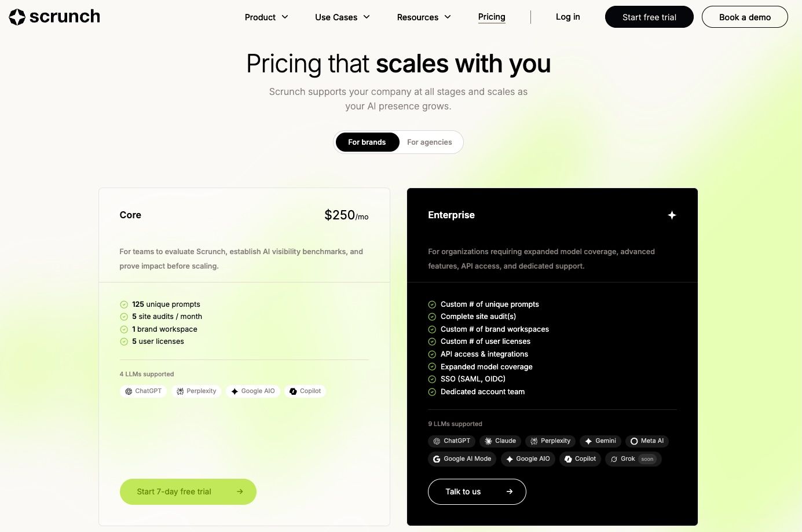The height and width of the screenshot is (532, 802).
Task: Switch to the 'For agencies' option
Action: tap(430, 142)
